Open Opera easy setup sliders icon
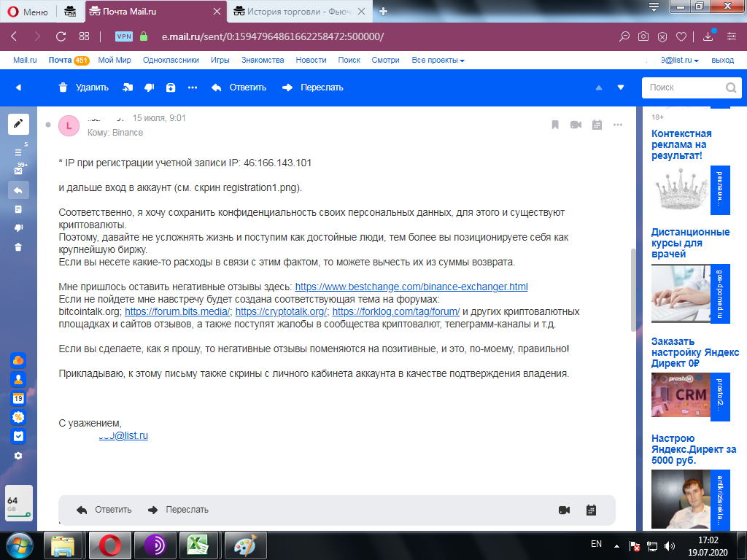 732,36
